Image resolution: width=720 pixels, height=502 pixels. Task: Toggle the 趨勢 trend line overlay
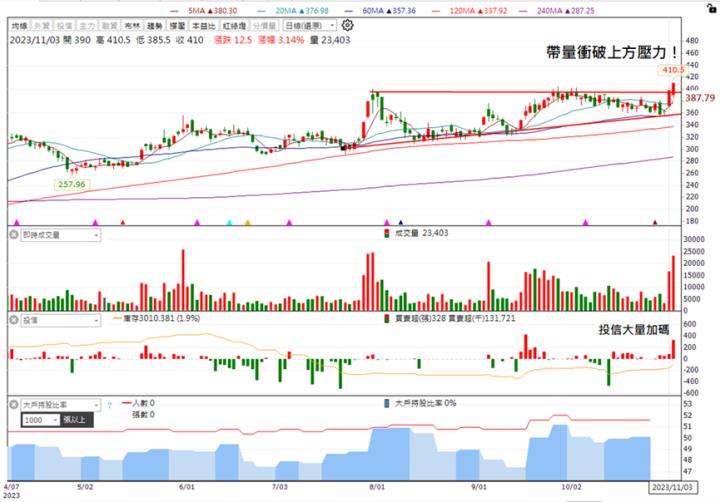point(155,26)
